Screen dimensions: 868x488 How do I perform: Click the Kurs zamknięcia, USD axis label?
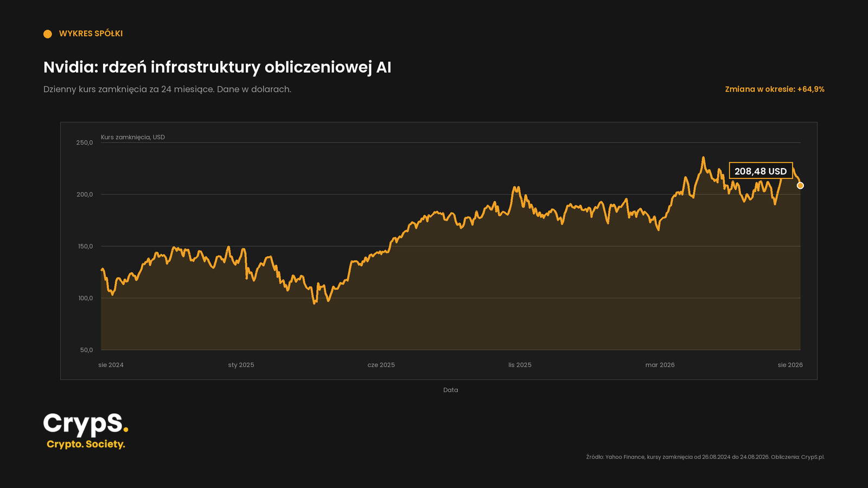133,137
